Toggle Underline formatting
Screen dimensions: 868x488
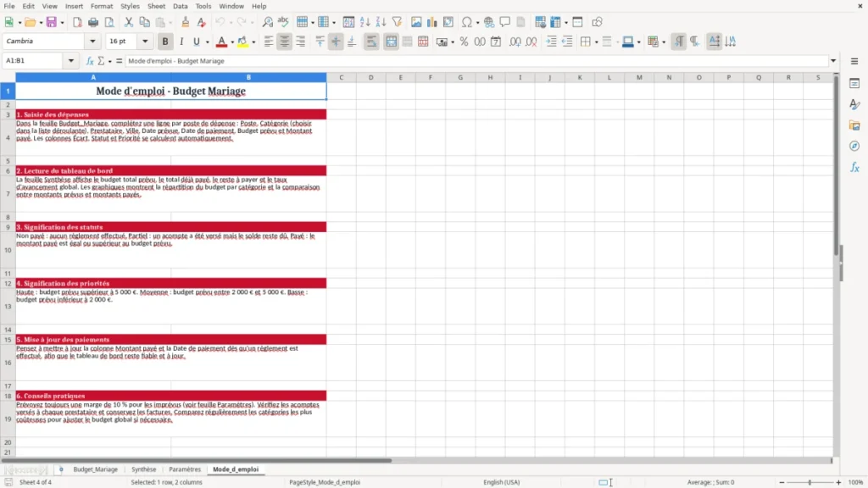click(196, 42)
